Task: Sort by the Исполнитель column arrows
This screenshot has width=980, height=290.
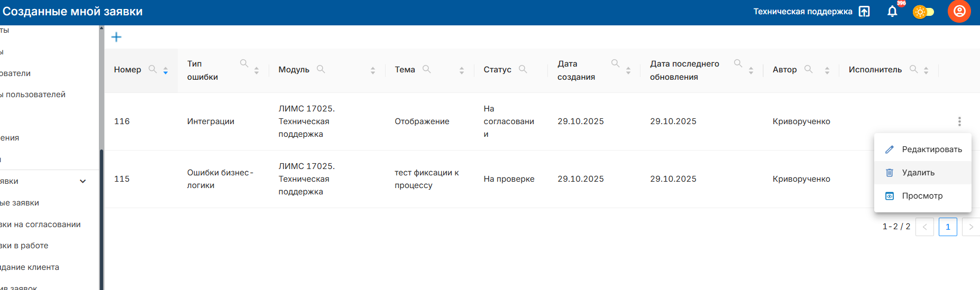Action: pyautogui.click(x=926, y=70)
